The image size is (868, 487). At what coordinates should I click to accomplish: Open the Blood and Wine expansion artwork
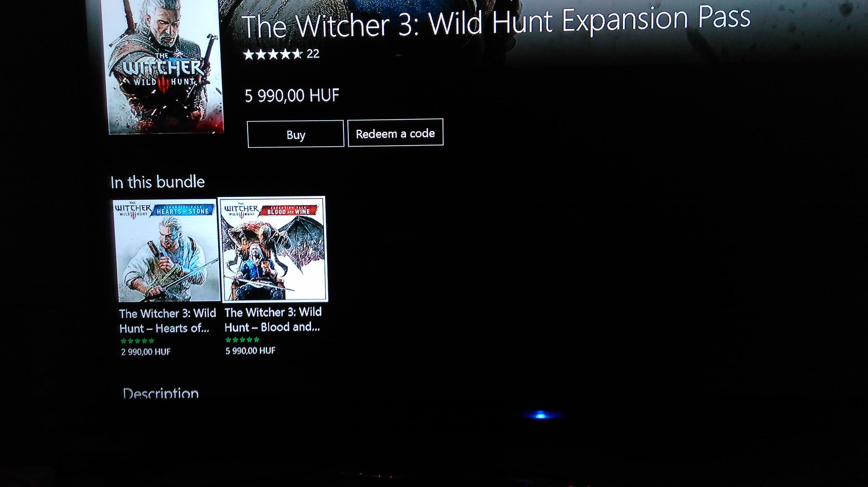(x=274, y=249)
